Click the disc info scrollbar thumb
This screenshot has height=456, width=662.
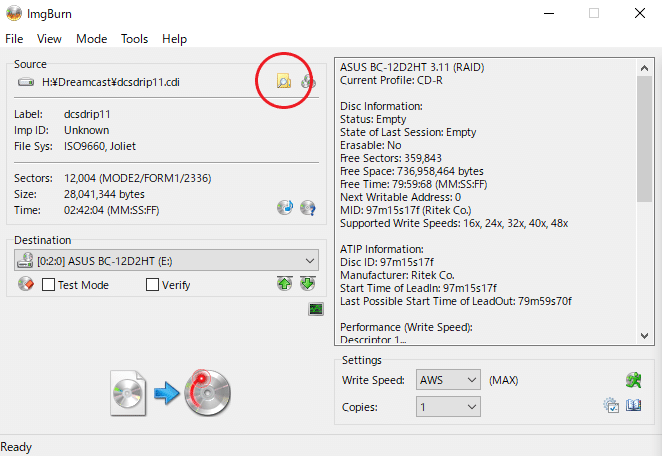[644, 139]
